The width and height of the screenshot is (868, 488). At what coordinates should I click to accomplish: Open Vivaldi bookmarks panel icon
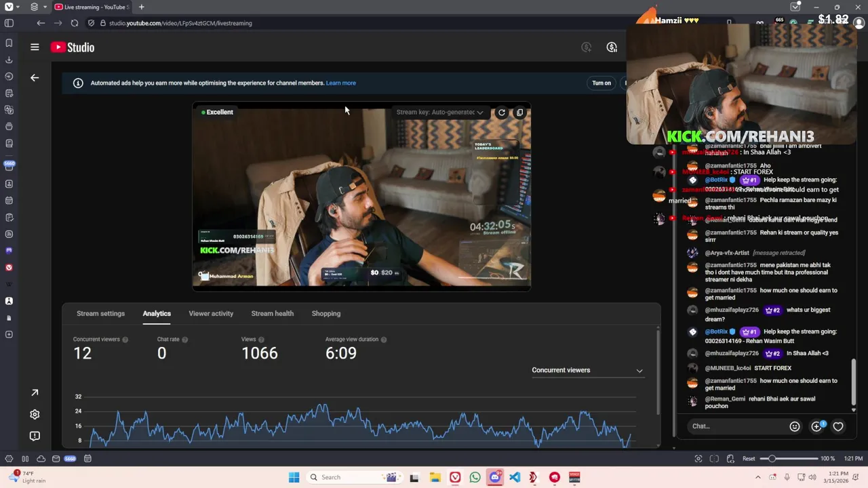[x=9, y=43]
